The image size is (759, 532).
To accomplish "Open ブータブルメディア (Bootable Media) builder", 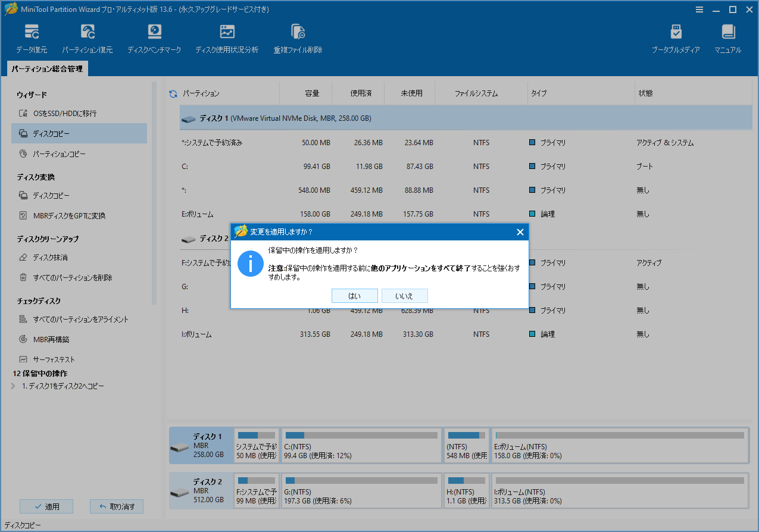I will click(676, 37).
